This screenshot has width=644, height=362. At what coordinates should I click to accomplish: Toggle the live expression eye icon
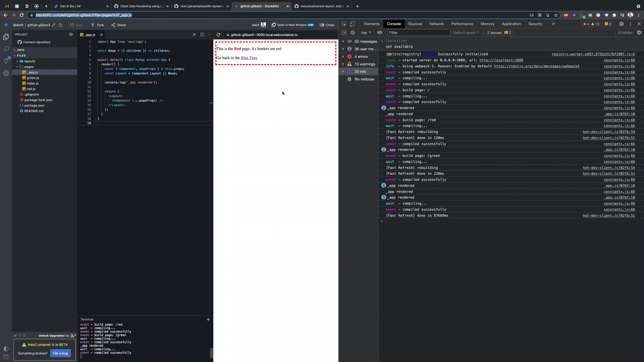(380, 32)
